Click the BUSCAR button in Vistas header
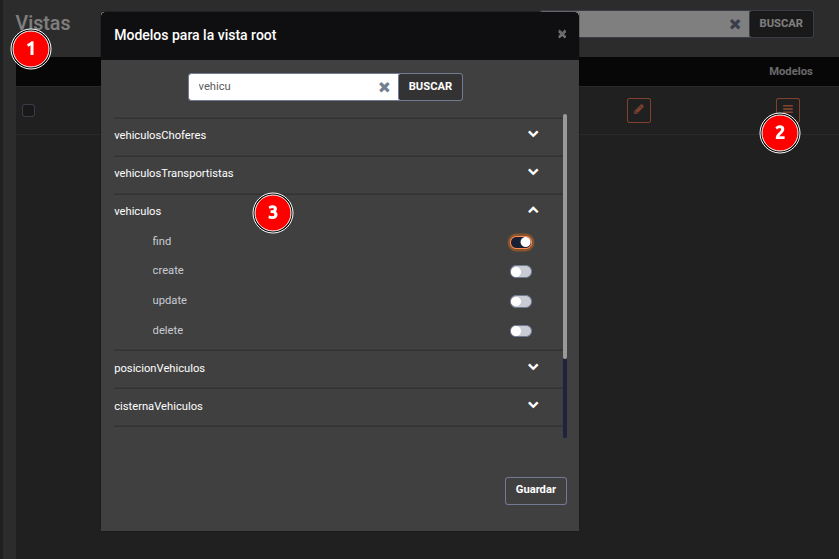839x559 pixels. click(781, 24)
